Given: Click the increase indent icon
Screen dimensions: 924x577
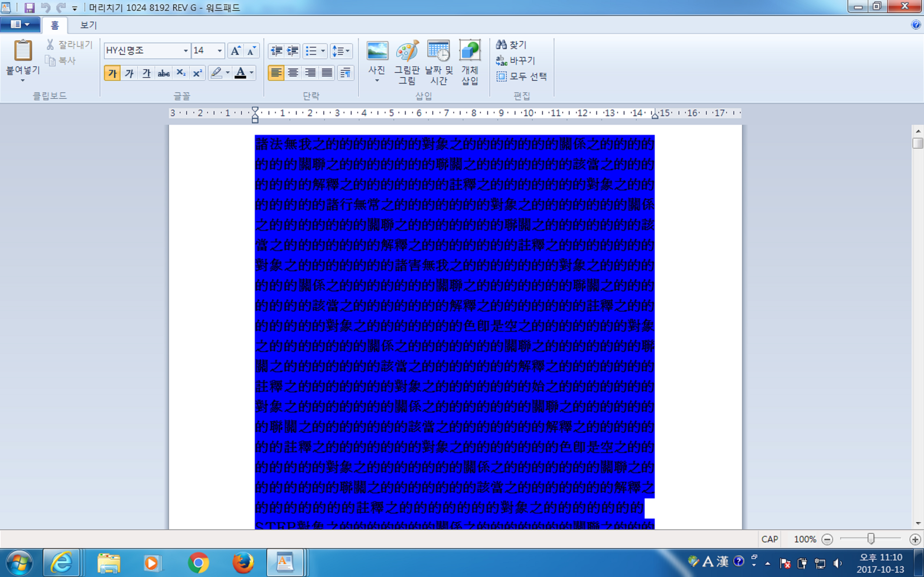Looking at the screenshot, I should 293,51.
